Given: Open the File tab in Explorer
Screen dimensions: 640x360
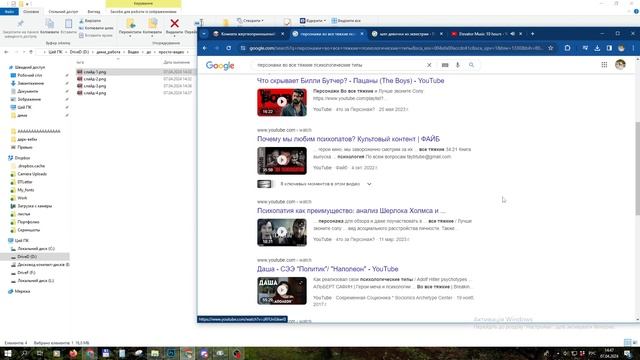Looking at the screenshot, I should [9, 12].
